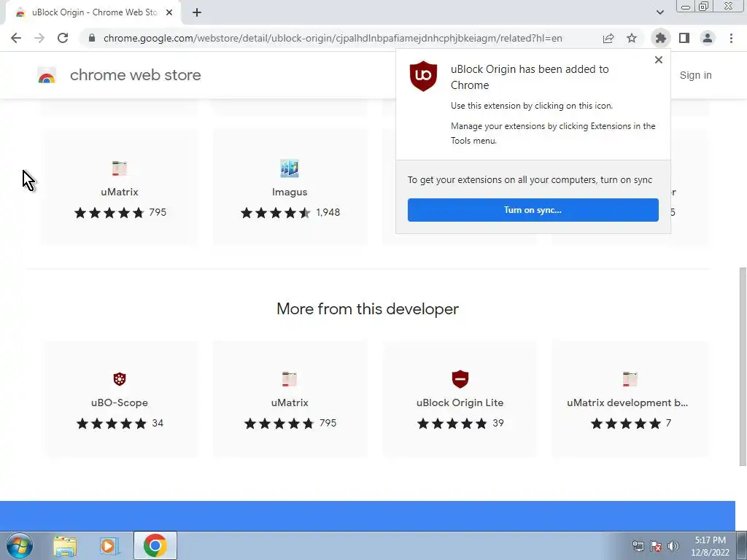Close the uBlock Origin browser tab
This screenshot has height=560, width=747.
pos(169,13)
